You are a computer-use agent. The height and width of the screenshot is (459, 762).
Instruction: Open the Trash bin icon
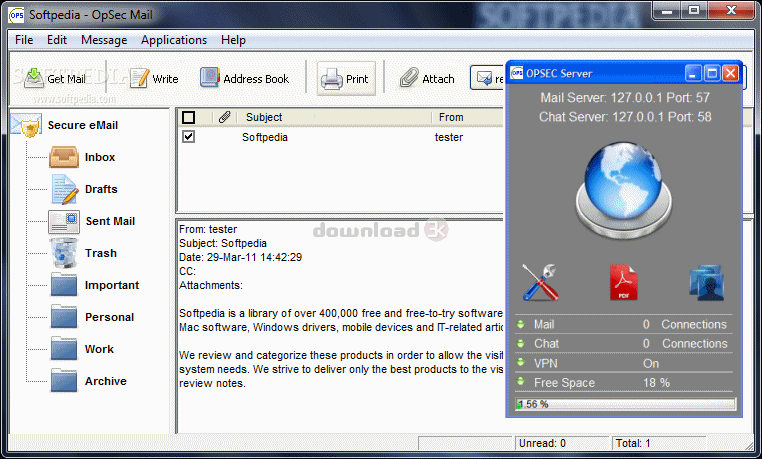click(x=64, y=253)
